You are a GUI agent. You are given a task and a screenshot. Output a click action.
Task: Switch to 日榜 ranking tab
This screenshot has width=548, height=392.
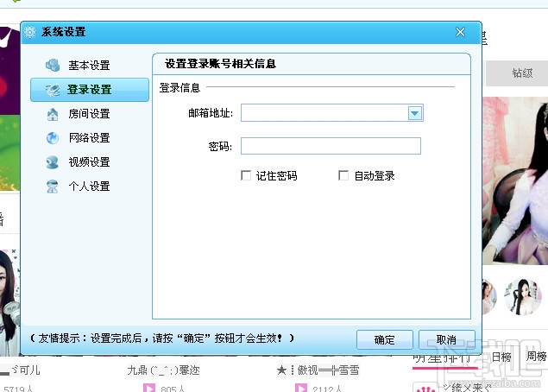point(501,357)
